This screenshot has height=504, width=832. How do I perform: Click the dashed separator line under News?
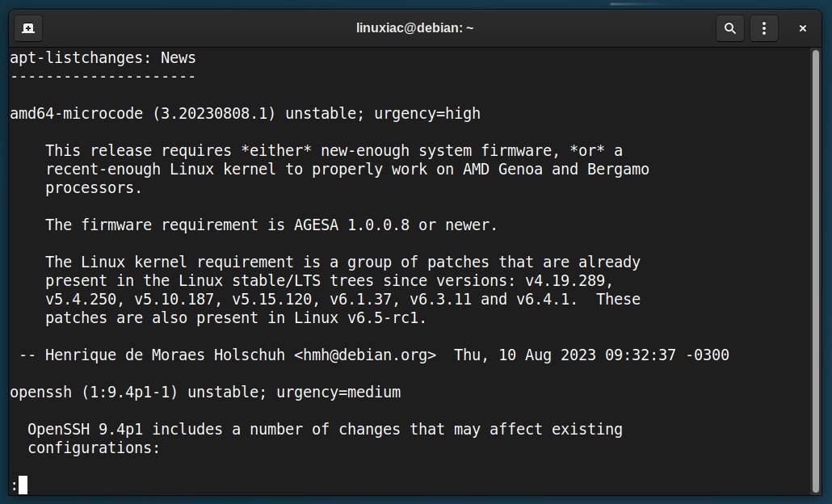point(103,77)
